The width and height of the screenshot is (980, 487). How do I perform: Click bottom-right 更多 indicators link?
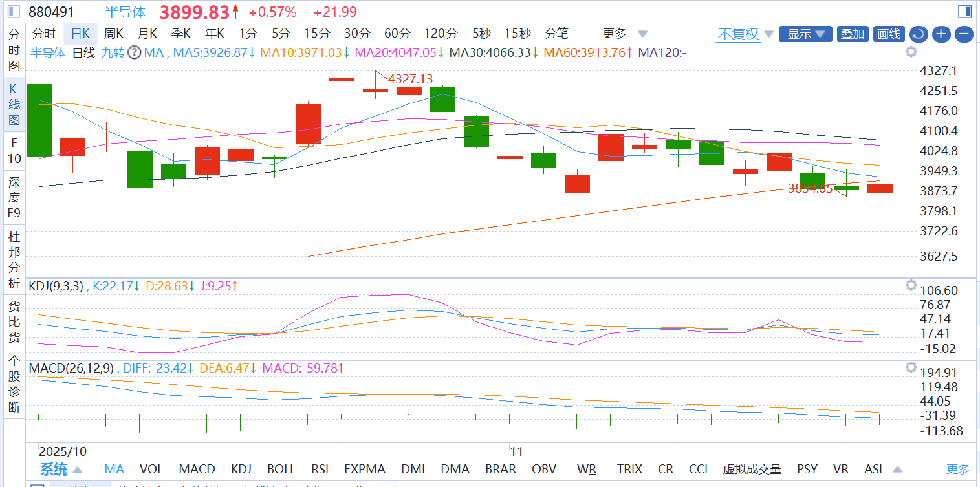(x=958, y=470)
